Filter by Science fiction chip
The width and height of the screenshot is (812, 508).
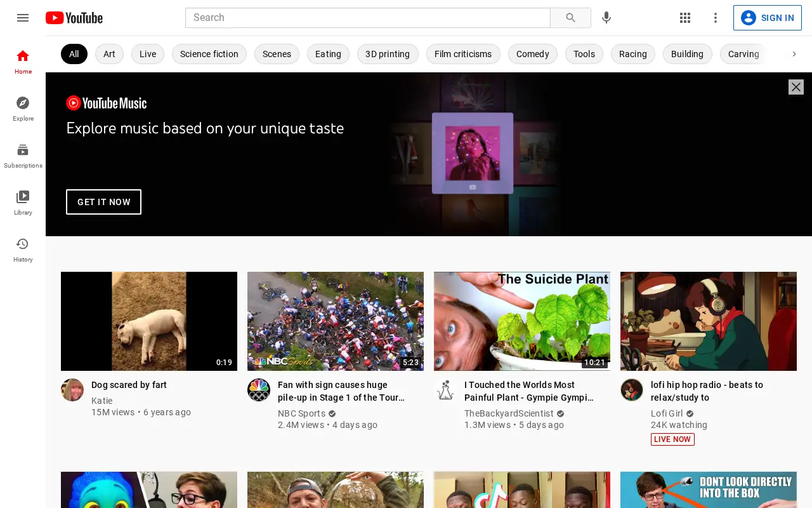pyautogui.click(x=209, y=54)
